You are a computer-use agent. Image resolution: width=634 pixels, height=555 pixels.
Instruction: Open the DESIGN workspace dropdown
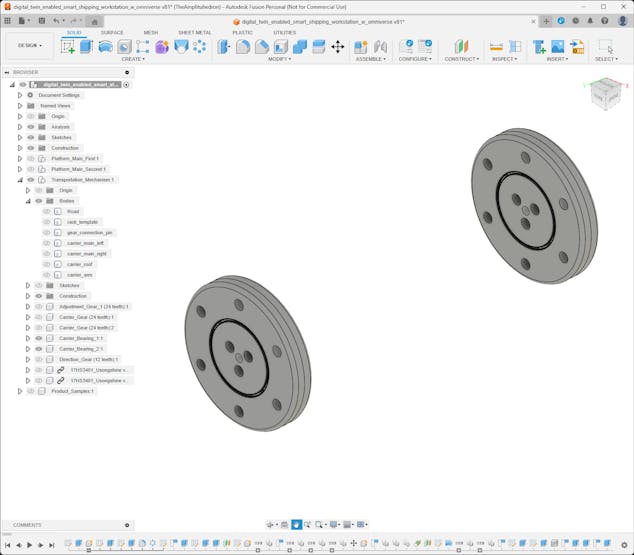29,45
